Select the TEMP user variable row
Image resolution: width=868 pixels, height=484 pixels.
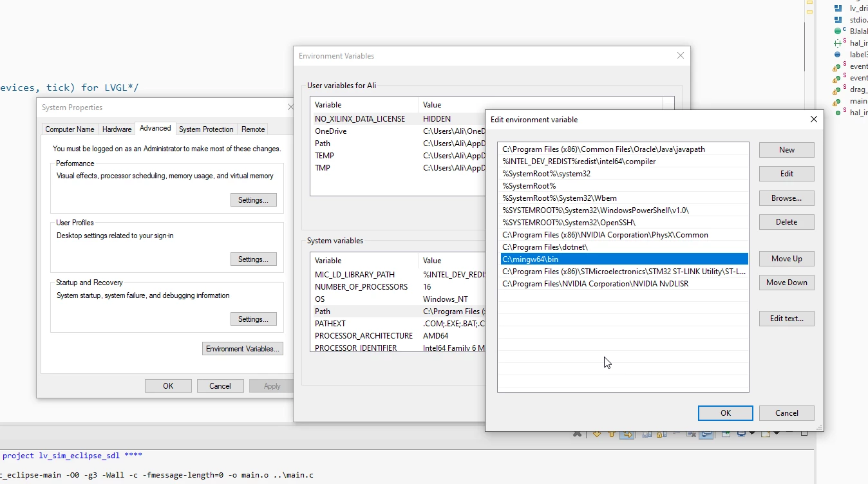[x=398, y=156]
